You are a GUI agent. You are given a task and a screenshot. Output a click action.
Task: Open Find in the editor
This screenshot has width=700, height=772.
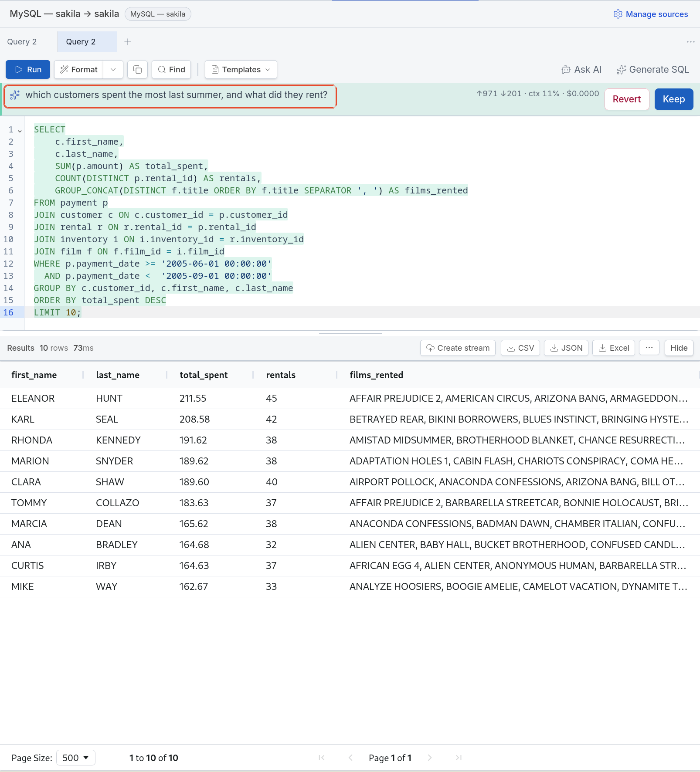click(171, 70)
